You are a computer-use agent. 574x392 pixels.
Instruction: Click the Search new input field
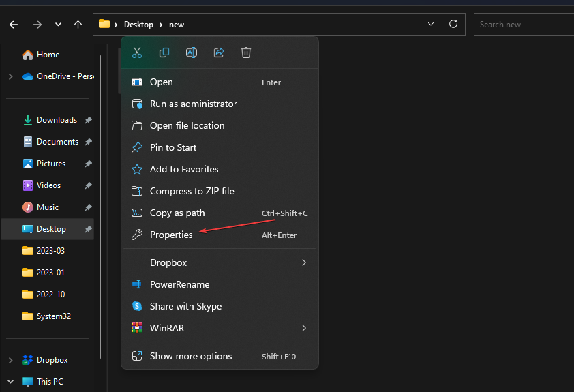(x=524, y=25)
